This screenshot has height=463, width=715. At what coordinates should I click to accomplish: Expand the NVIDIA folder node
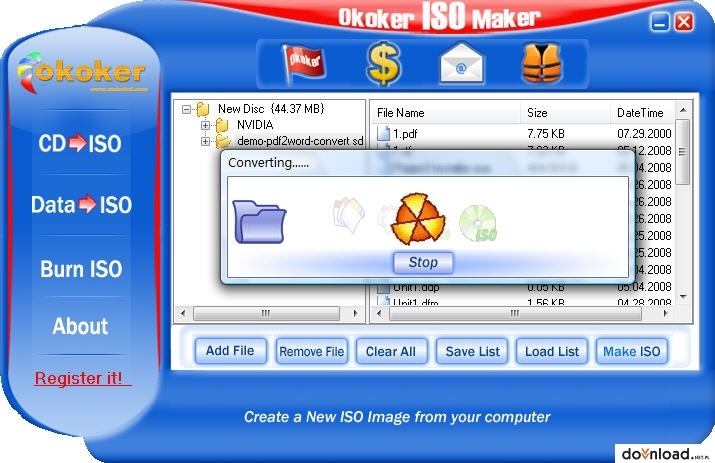pyautogui.click(x=205, y=125)
